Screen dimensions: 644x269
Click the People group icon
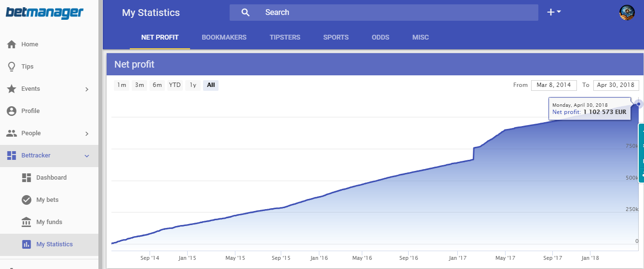12,133
